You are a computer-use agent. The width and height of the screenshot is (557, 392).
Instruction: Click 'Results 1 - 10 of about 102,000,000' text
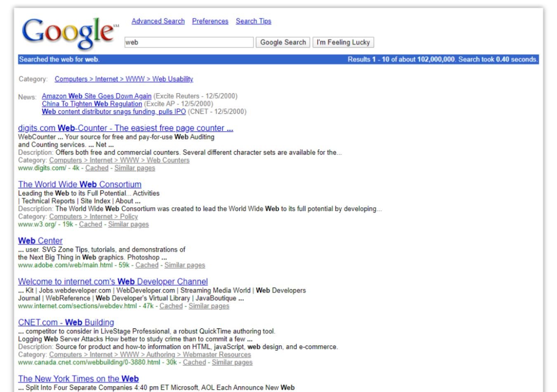tap(401, 59)
